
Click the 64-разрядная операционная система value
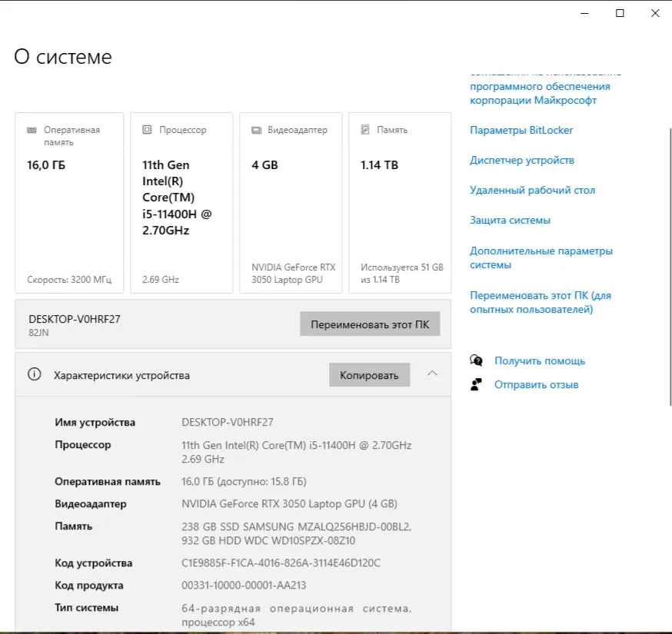pyautogui.click(x=296, y=615)
